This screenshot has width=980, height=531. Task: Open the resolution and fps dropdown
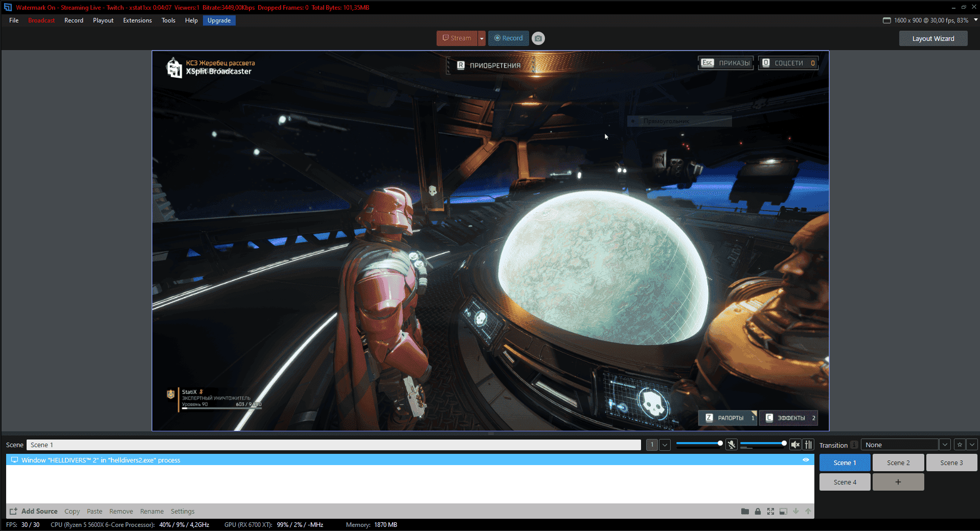coord(975,20)
